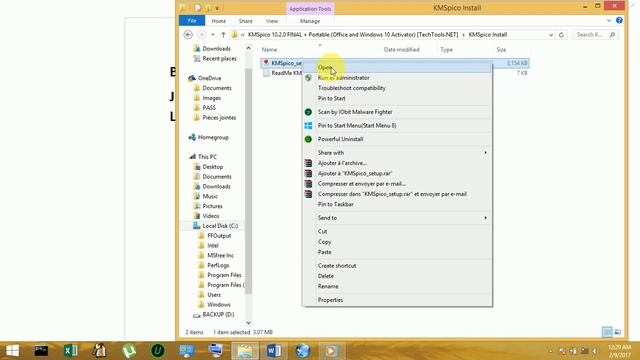Expand the Share with submenu
Image resolution: width=640 pixels, height=360 pixels.
pos(397,153)
